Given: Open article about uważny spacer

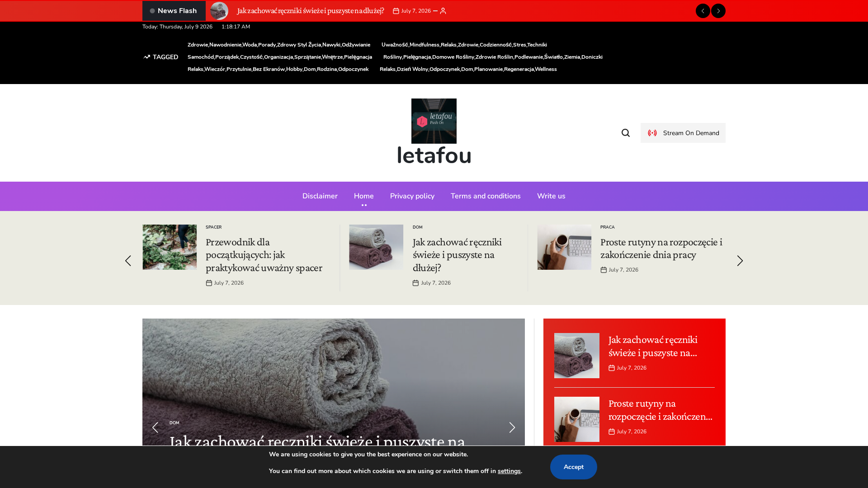Looking at the screenshot, I should [264, 254].
